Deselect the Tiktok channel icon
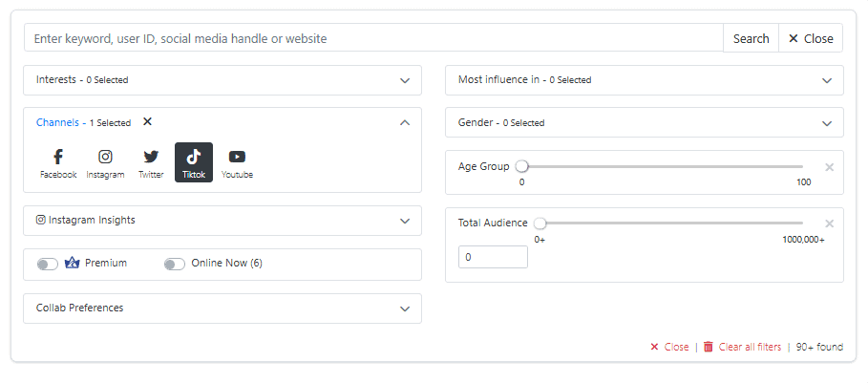868x383 pixels. [194, 162]
